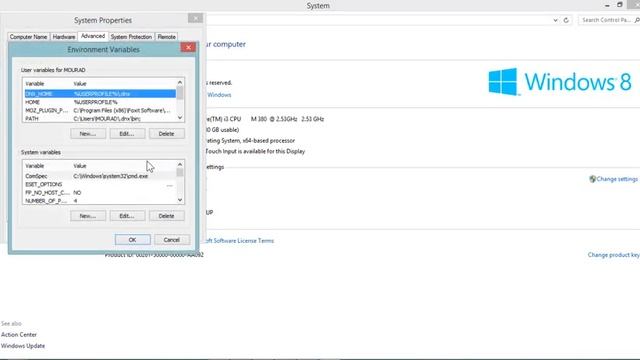Select the highlighted DNX_HOME variable row
The width and height of the screenshot is (640, 360).
click(100, 94)
